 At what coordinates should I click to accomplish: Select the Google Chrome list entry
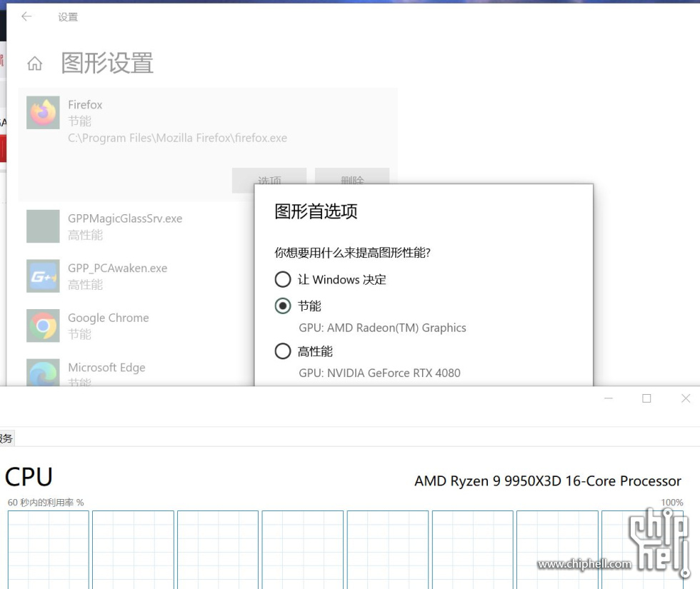click(136, 326)
